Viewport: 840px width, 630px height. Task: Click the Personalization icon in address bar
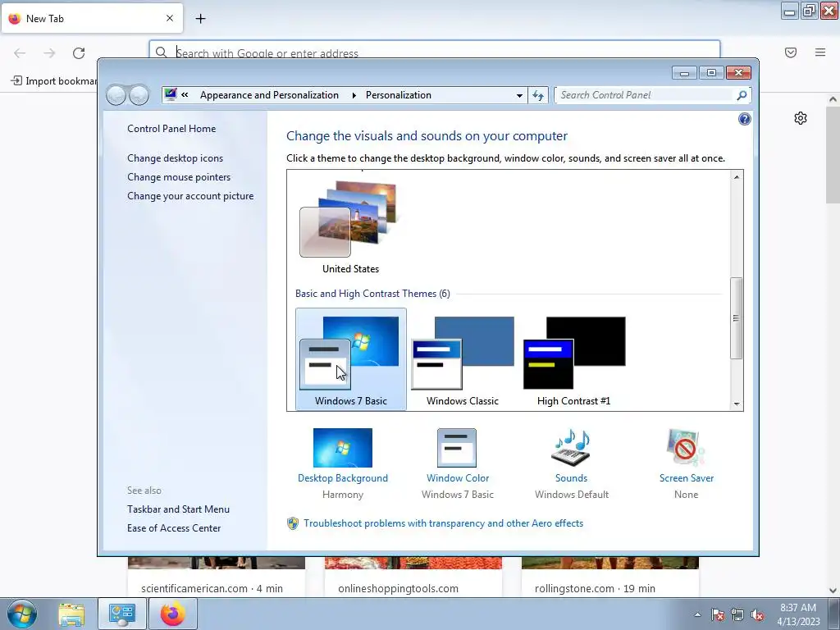tap(171, 95)
